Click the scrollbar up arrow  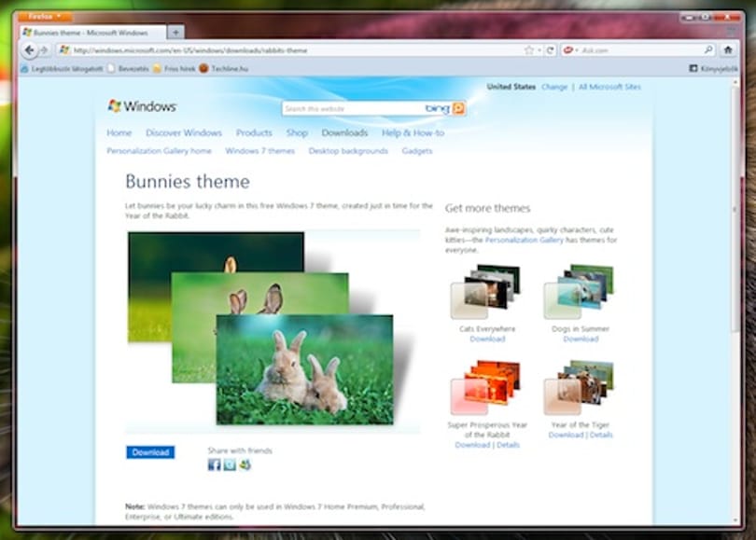[735, 82]
